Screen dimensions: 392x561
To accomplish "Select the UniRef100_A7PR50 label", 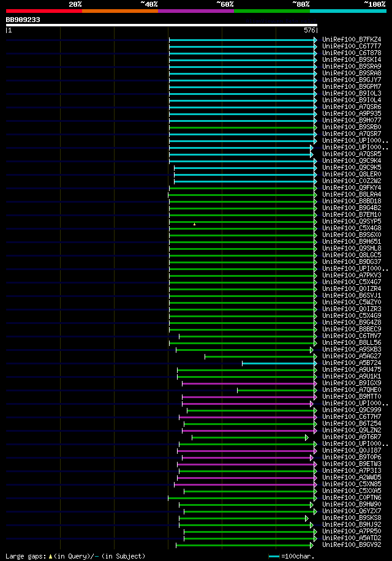I will pos(352,532).
